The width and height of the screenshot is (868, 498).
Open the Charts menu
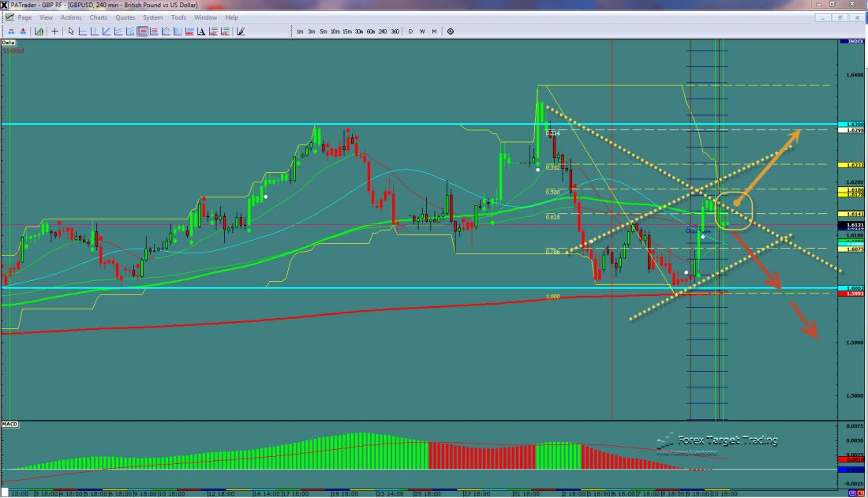coord(99,17)
